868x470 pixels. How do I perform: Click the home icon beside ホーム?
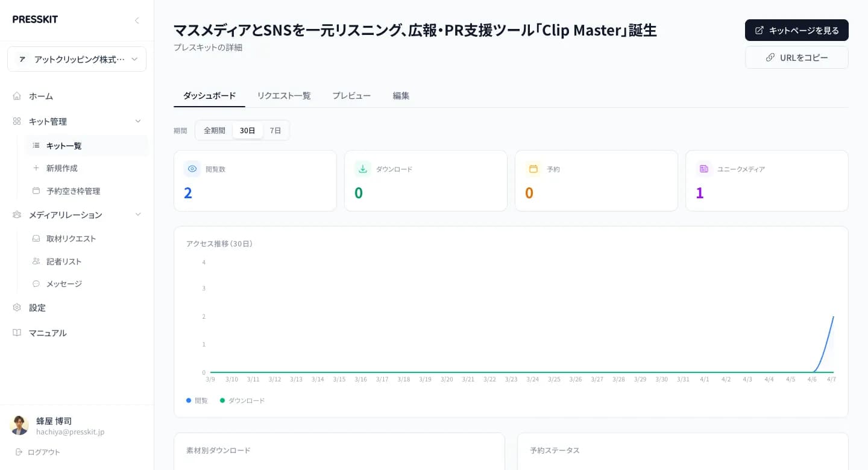click(x=17, y=96)
